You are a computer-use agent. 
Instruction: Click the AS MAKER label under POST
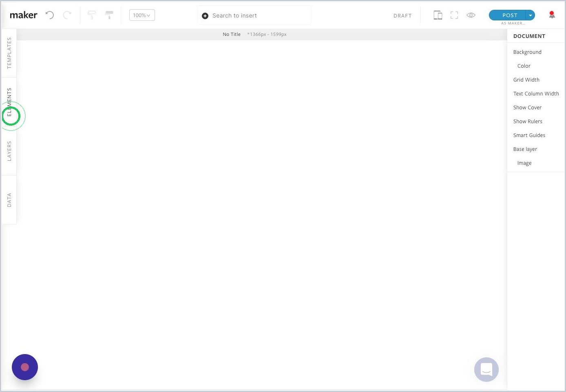pyautogui.click(x=513, y=23)
